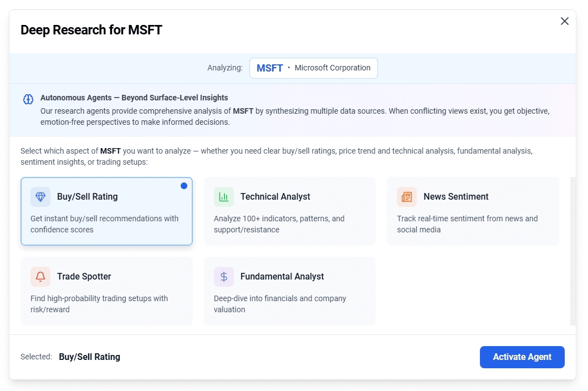Screen dimensions: 588x391
Task: Click the Microsoft Corporation company name
Action: click(x=333, y=68)
